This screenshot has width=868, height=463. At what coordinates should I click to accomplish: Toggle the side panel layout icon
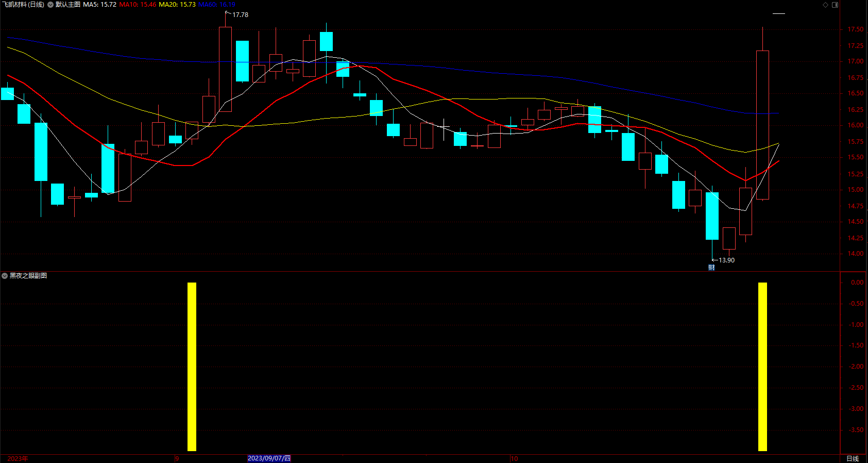coord(835,5)
